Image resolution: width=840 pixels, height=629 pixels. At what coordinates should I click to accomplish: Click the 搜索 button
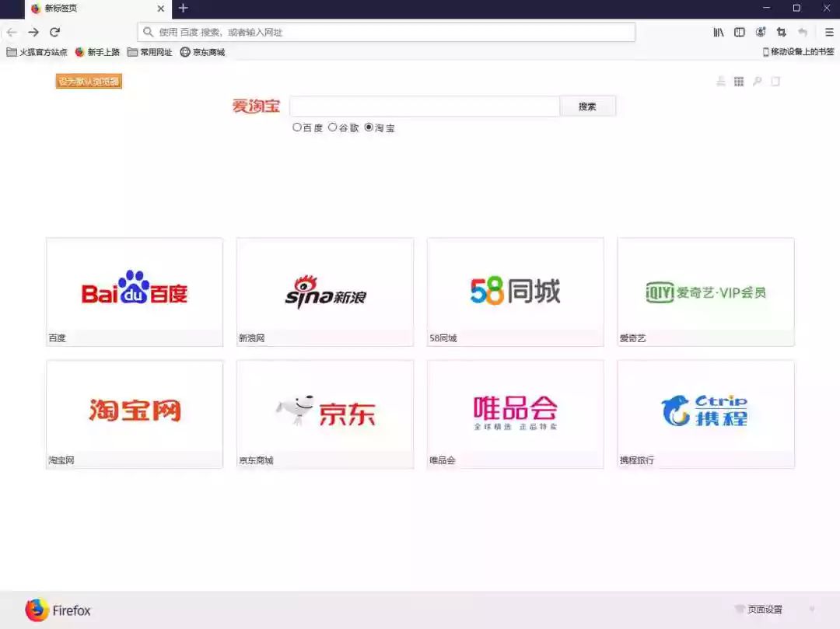pyautogui.click(x=588, y=107)
